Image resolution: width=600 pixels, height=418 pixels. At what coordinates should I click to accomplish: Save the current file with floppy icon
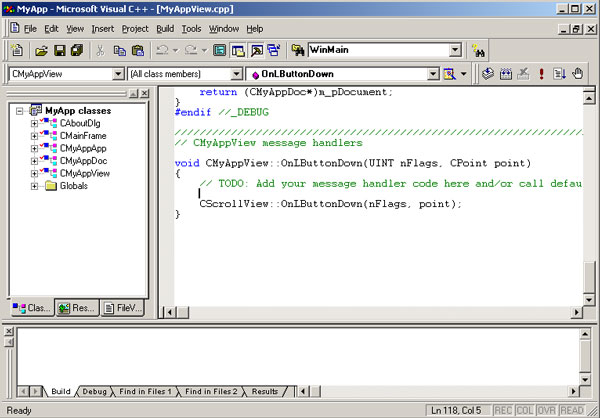click(59, 50)
